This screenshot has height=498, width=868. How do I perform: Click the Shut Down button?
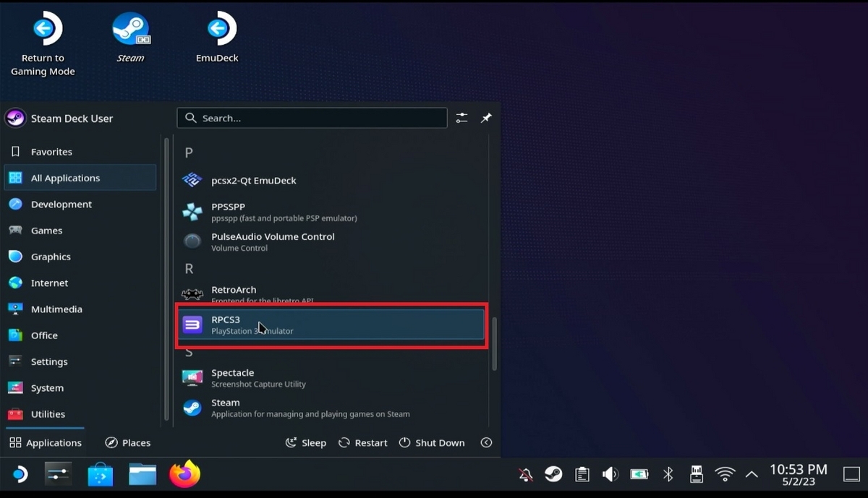point(432,442)
